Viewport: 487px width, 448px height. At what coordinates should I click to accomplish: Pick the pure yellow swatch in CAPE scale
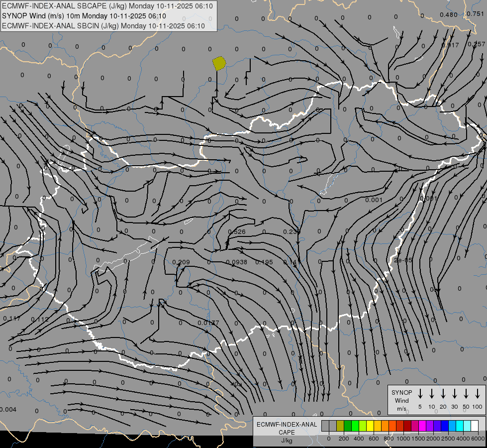coord(370,426)
